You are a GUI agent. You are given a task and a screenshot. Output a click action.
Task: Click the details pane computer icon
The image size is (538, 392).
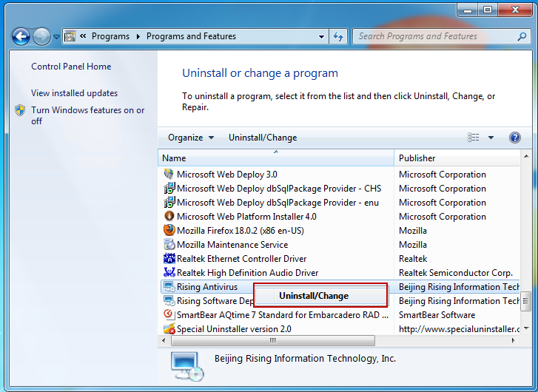(x=187, y=367)
